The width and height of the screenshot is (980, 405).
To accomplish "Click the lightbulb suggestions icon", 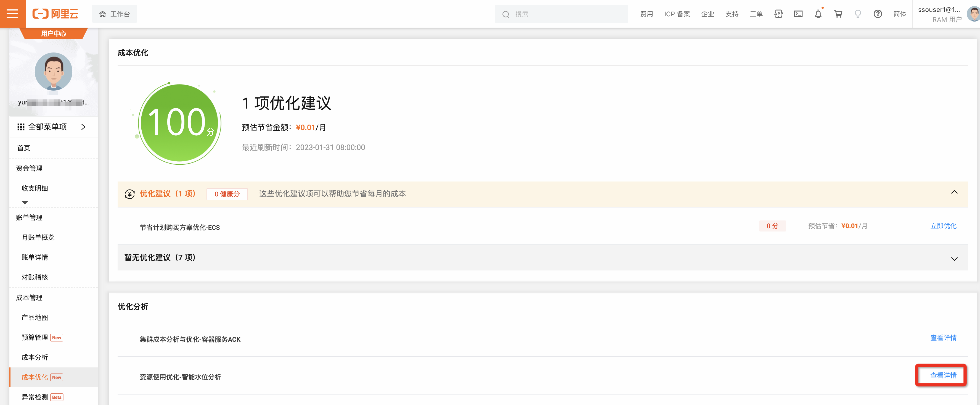I will click(x=857, y=14).
